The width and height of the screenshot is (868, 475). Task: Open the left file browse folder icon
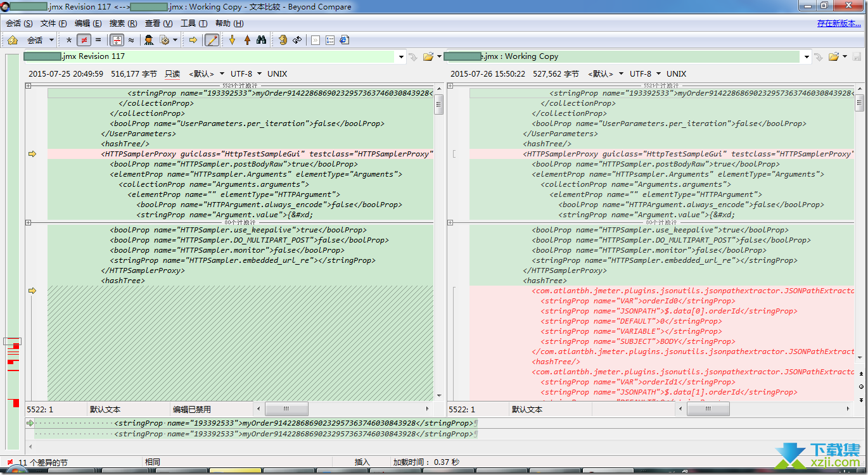[x=428, y=57]
